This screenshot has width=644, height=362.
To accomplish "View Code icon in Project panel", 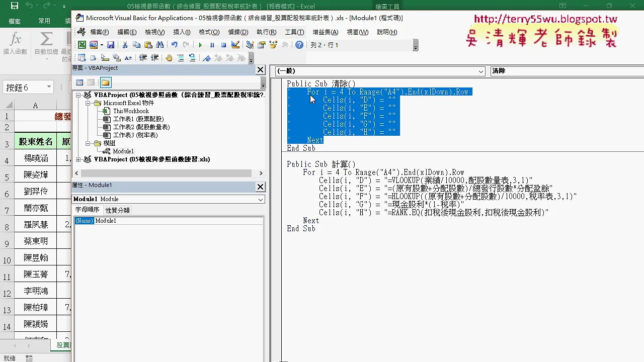I will click(x=79, y=82).
